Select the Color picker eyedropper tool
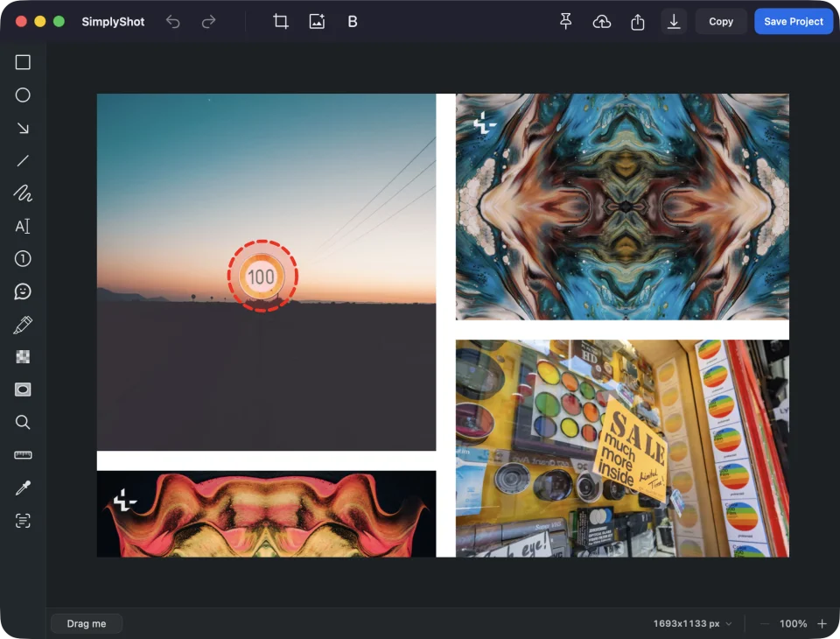840x639 pixels. (x=23, y=488)
